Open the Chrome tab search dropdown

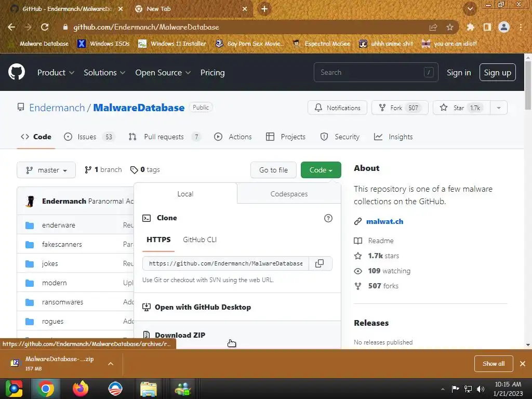[x=470, y=9]
